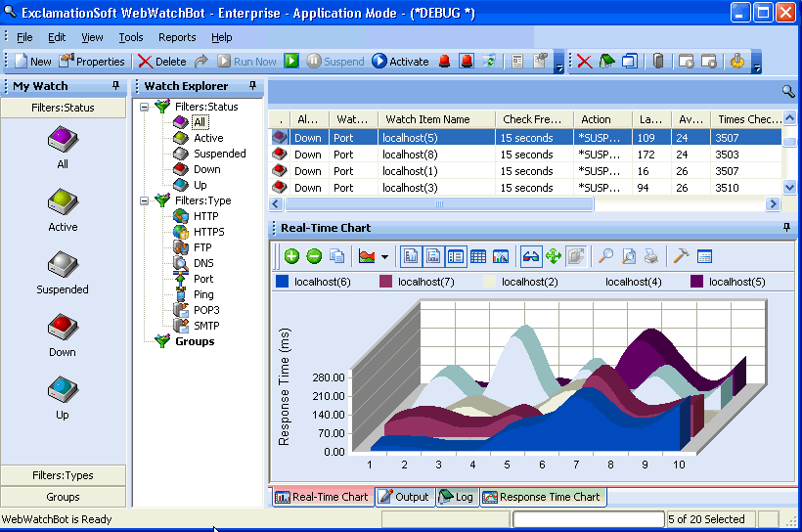Click the maroon localhost(7) legend swatch

coord(385,282)
